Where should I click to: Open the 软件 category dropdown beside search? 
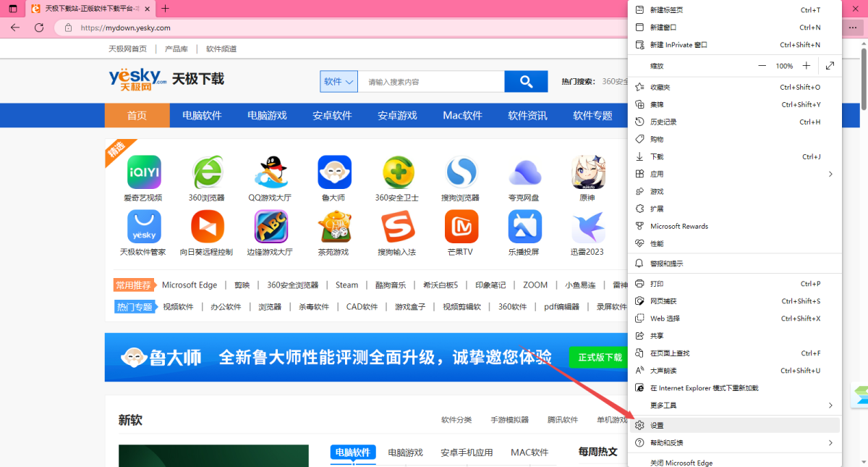339,81
